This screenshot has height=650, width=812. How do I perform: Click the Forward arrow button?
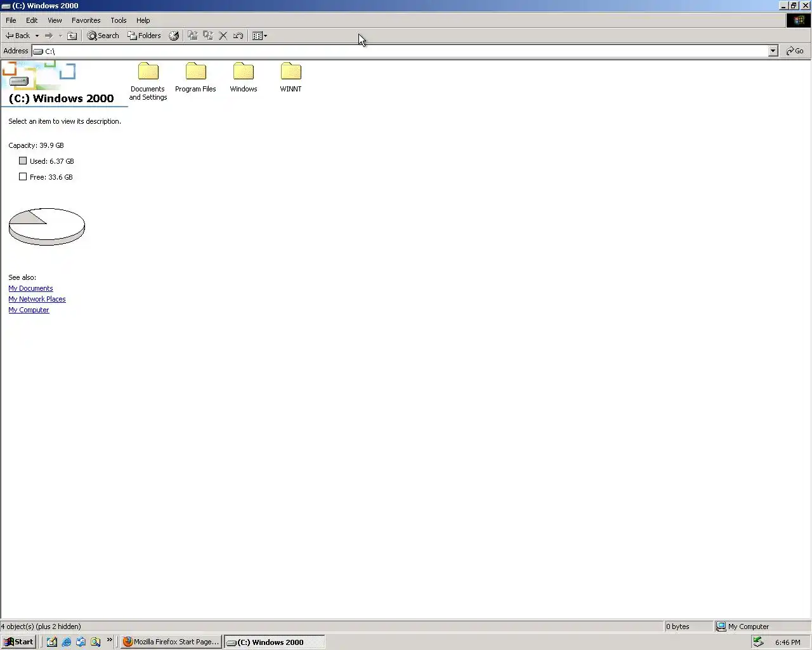point(49,36)
